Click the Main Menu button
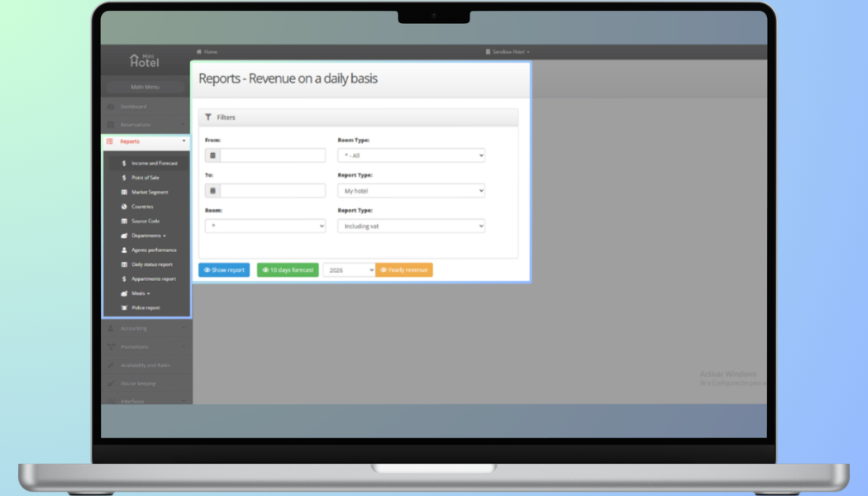 [145, 87]
